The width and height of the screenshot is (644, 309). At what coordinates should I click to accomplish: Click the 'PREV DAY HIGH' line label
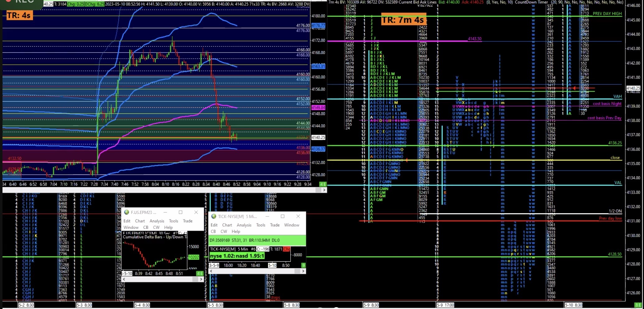(x=607, y=14)
